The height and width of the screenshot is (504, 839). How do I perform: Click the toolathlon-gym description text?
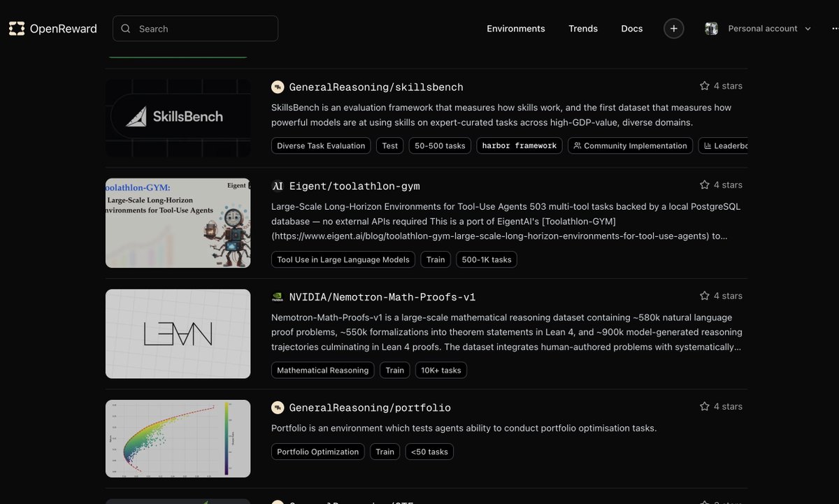505,222
